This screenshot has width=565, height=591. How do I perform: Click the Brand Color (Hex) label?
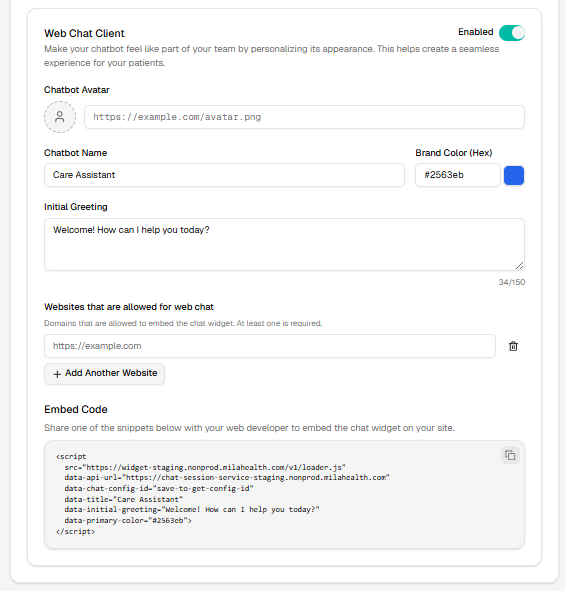tap(454, 153)
